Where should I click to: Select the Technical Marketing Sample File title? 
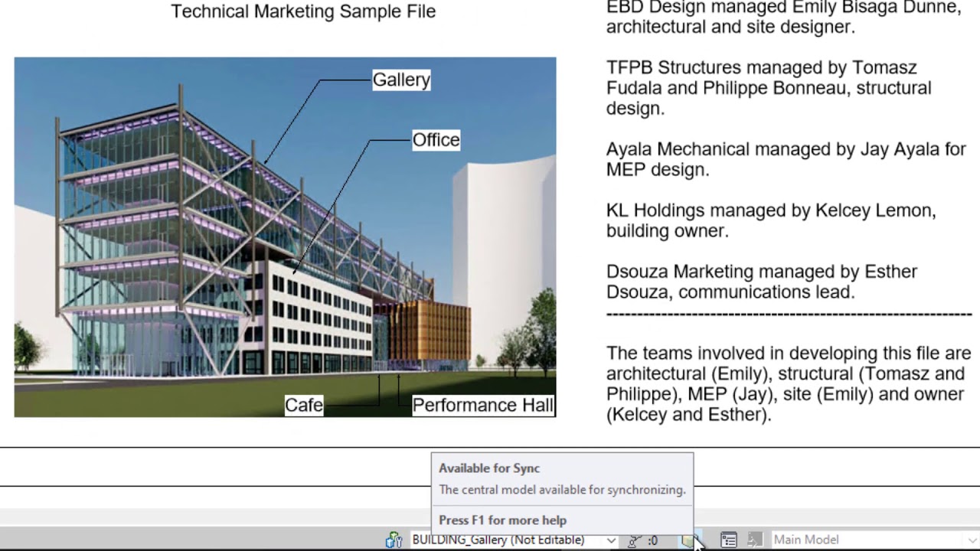pos(303,11)
